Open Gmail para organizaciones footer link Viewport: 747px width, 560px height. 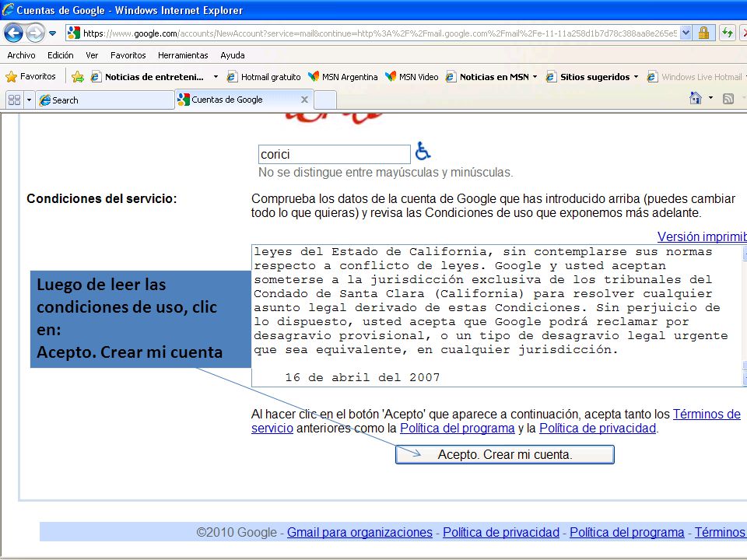(359, 532)
